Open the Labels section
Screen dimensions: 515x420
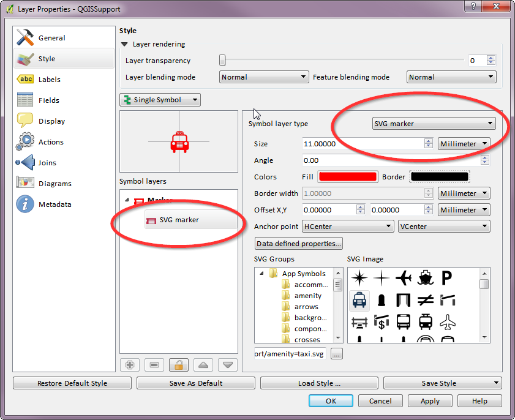point(64,80)
